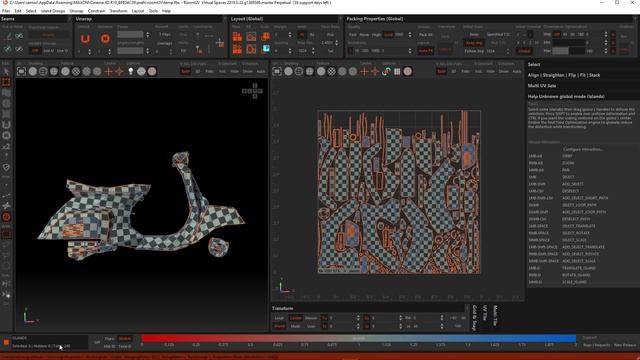640x360 pixels.
Task: Toggle the lightbulb lighting icon in 3D viewport
Action: (x=131, y=71)
